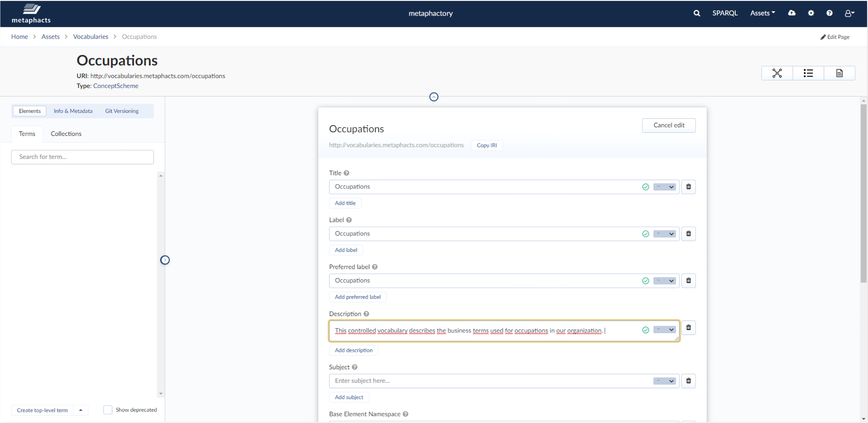Open the user account menu icon
This screenshot has width=868, height=423.
click(849, 13)
